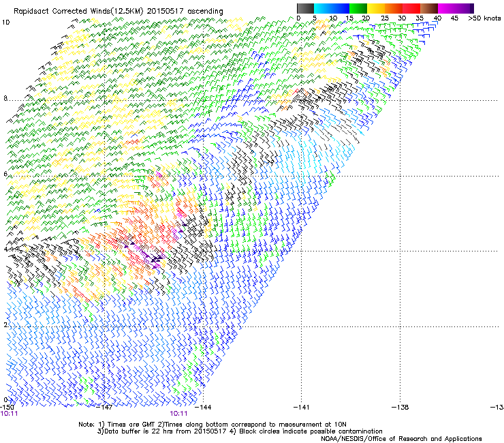Click the red 30-35 knots legend swatch

tap(411, 8)
